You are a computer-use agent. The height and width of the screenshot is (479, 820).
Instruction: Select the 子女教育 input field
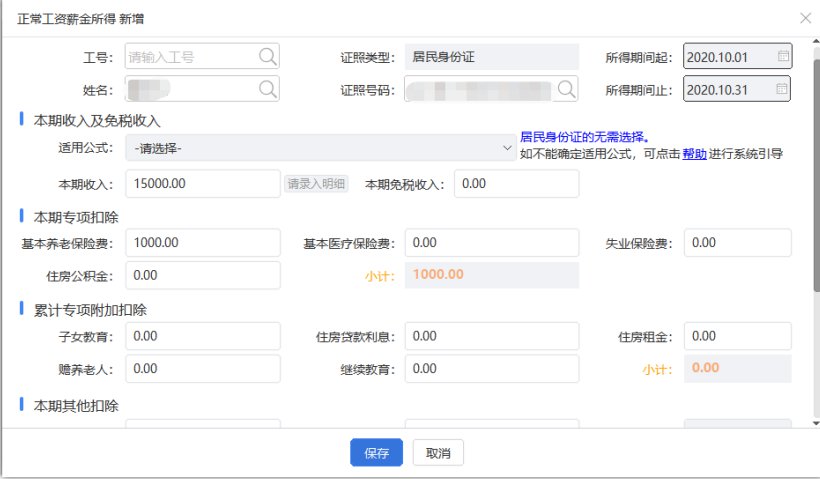203,336
